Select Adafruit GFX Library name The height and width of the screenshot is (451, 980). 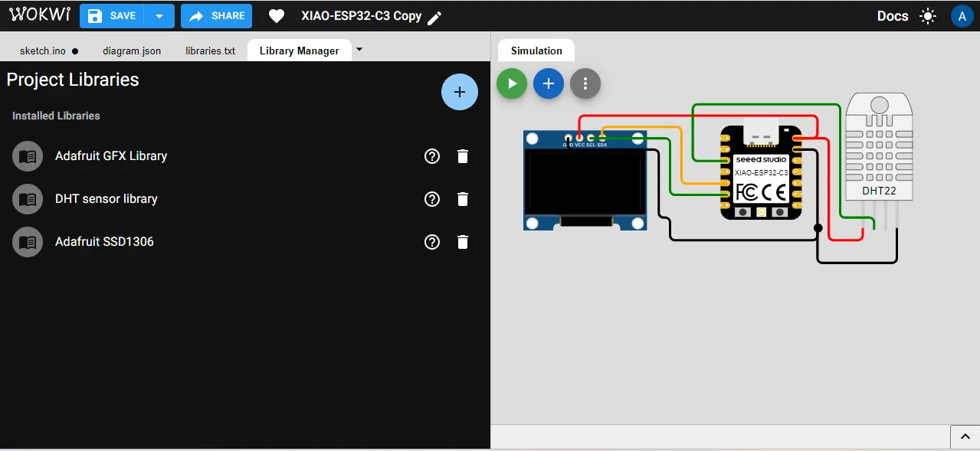tap(111, 155)
